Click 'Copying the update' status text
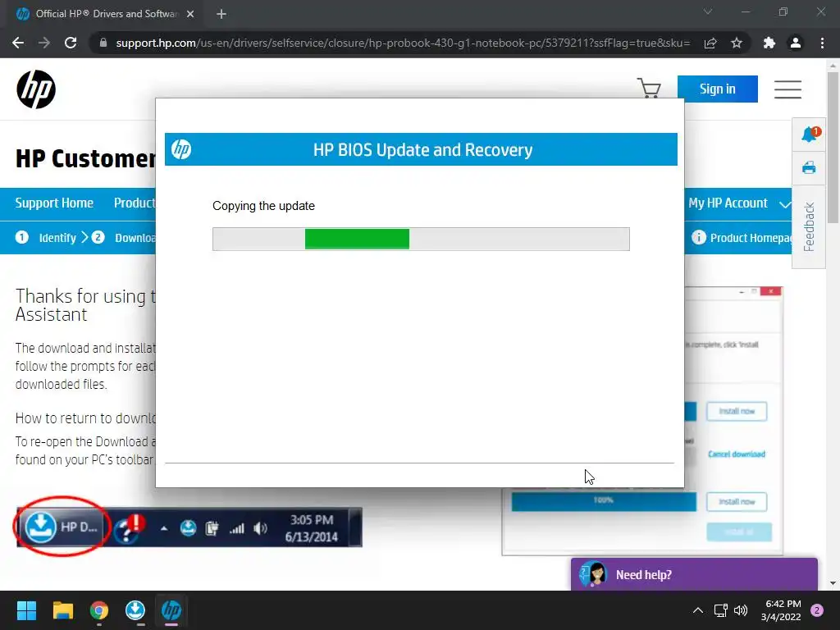The image size is (840, 630). (x=263, y=206)
